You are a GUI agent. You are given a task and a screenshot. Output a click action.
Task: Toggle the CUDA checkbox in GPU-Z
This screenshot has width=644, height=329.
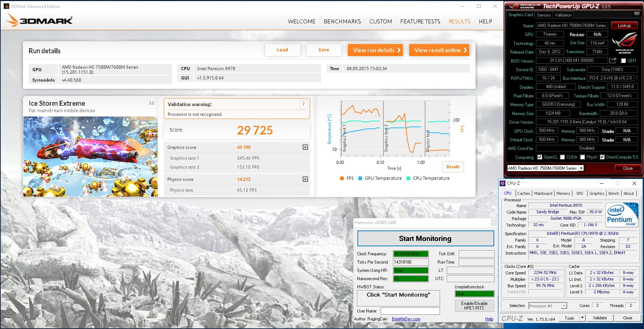pyautogui.click(x=562, y=157)
